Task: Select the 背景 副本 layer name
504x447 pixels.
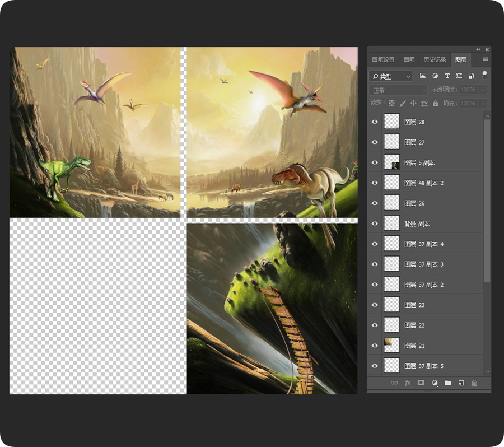Action: point(417,223)
